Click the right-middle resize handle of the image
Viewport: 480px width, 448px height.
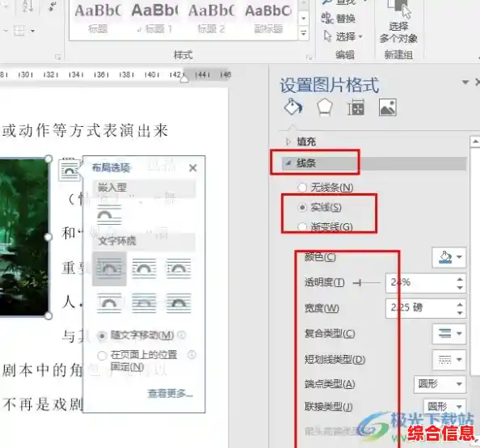coord(48,237)
